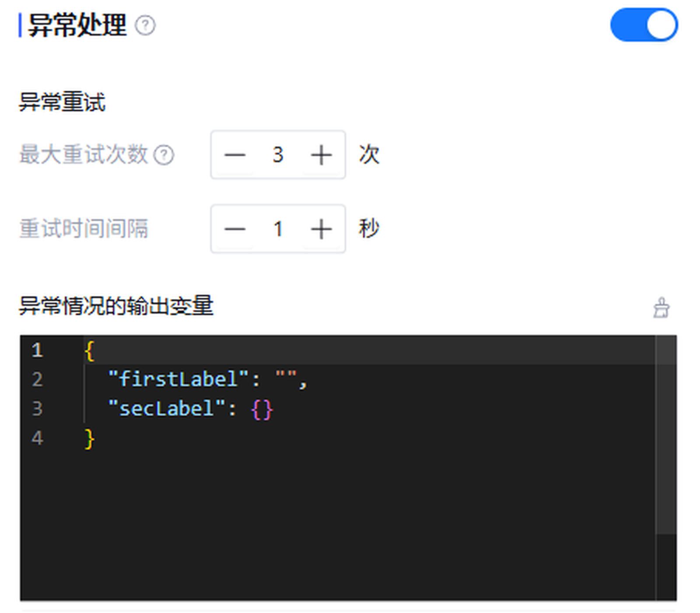
Task: Click the 重试时间间隔 number field showing 1
Action: (278, 229)
